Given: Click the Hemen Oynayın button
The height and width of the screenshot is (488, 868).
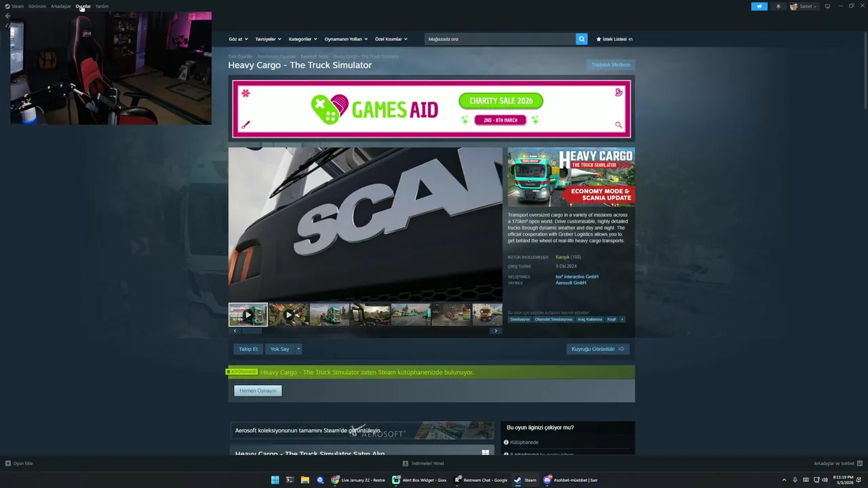Looking at the screenshot, I should click(258, 390).
